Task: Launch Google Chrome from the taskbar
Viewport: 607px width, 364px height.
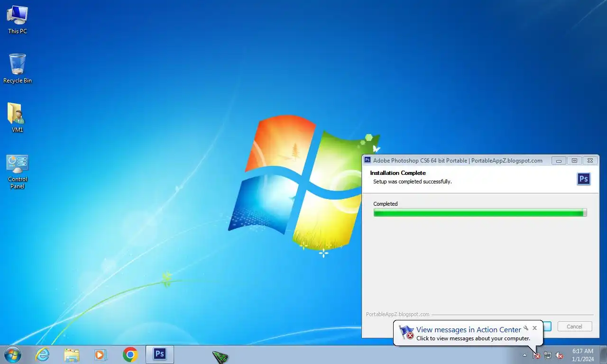Action: pyautogui.click(x=130, y=355)
